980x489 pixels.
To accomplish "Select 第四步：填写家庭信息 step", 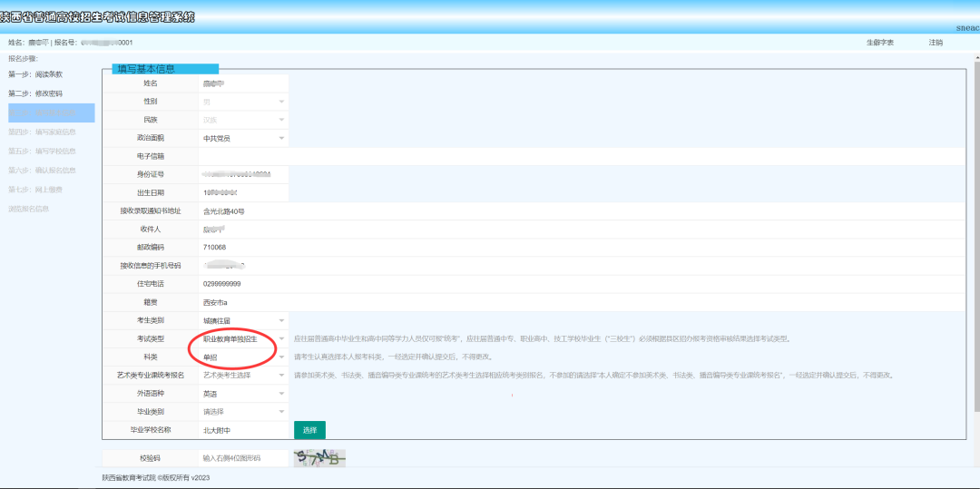I will (43, 132).
